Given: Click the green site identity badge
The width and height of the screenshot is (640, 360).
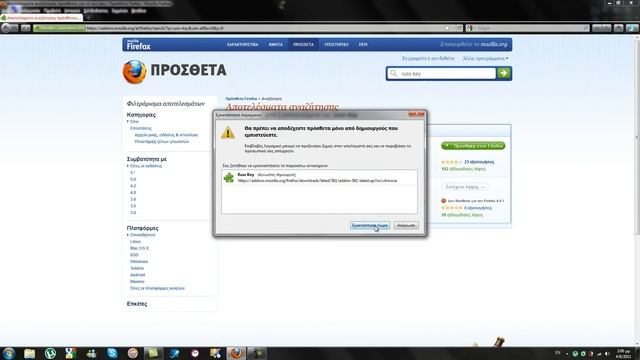Looking at the screenshot, I should pos(59,28).
